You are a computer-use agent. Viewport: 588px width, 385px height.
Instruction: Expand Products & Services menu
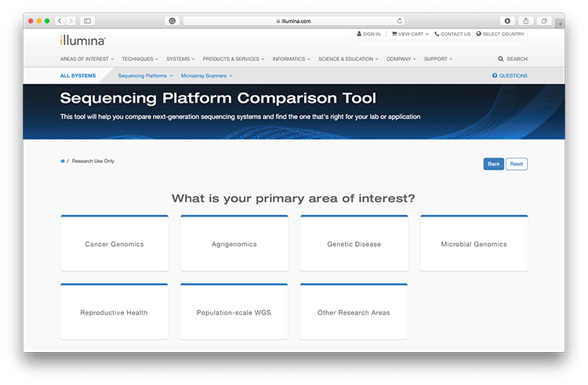[234, 59]
